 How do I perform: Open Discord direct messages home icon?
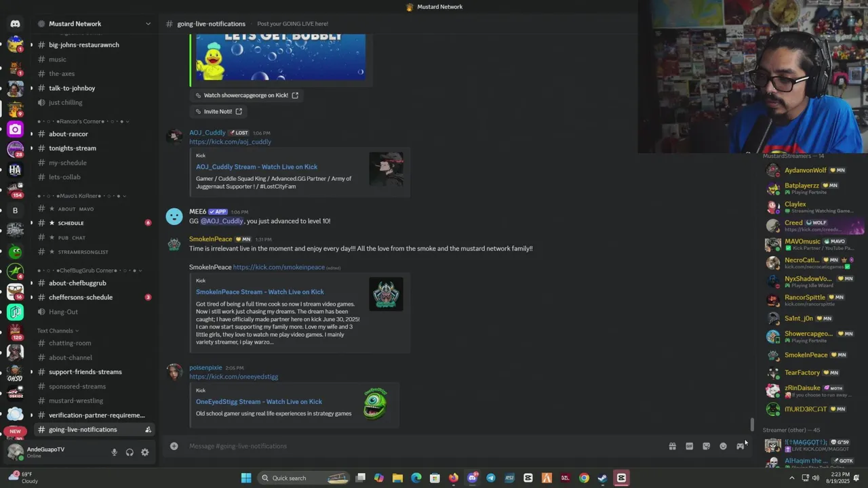(15, 24)
